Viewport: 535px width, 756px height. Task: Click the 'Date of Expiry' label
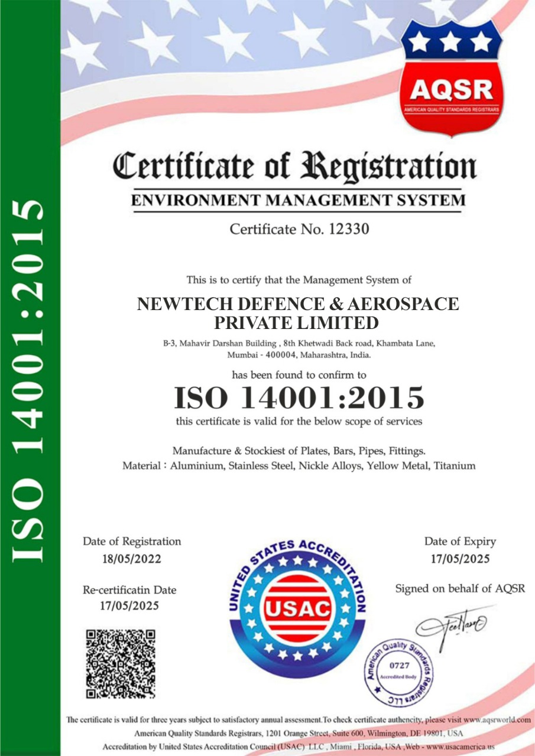[460, 542]
